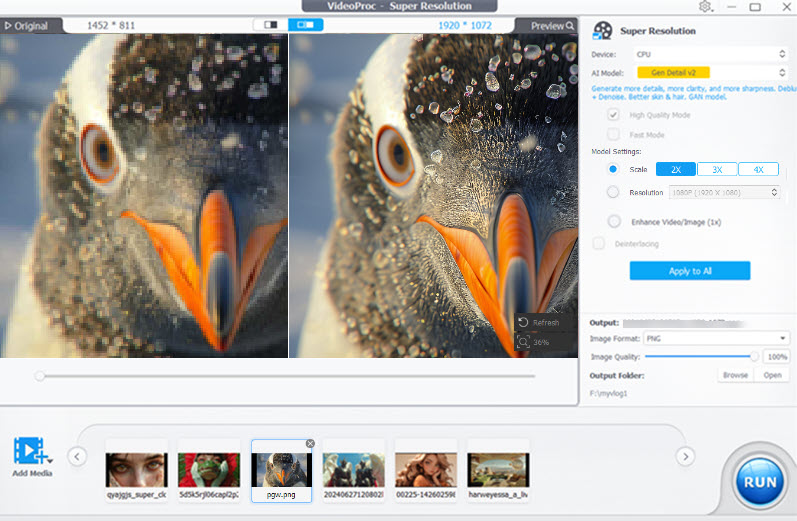Screen dimensions: 797x521
Task: Click the preview timeline slider handle
Action: point(40,376)
